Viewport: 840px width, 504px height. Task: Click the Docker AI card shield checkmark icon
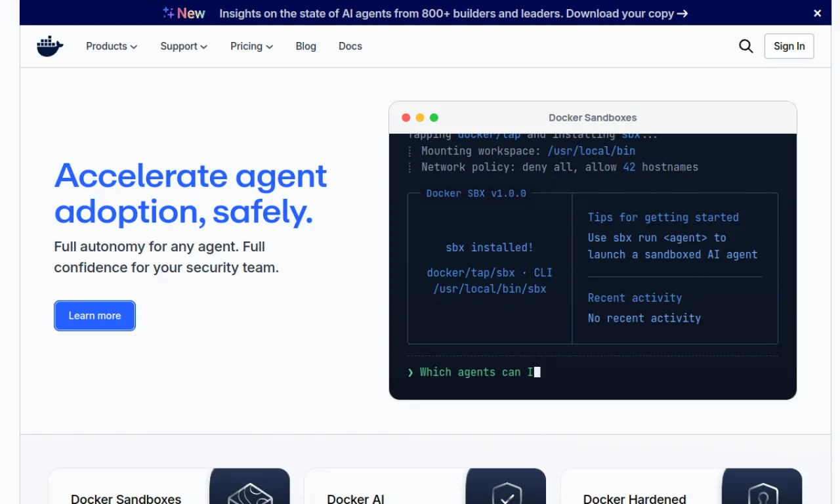[506, 493]
